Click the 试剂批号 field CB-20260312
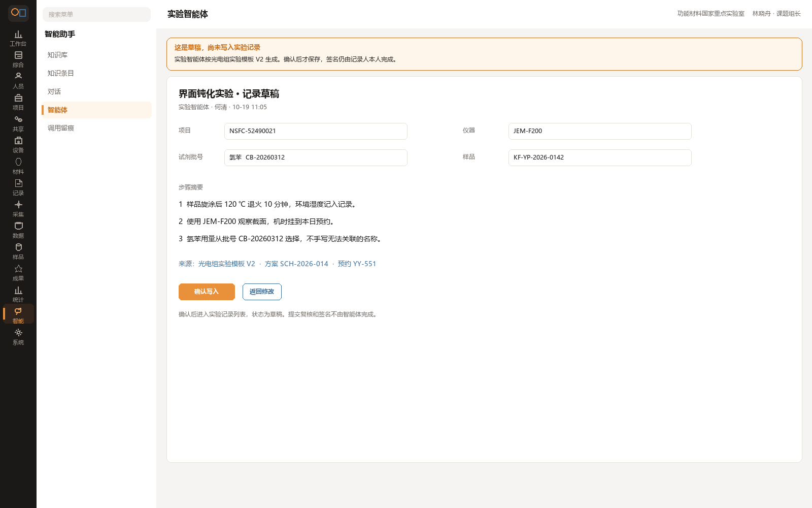This screenshot has height=508, width=812. pyautogui.click(x=316, y=157)
